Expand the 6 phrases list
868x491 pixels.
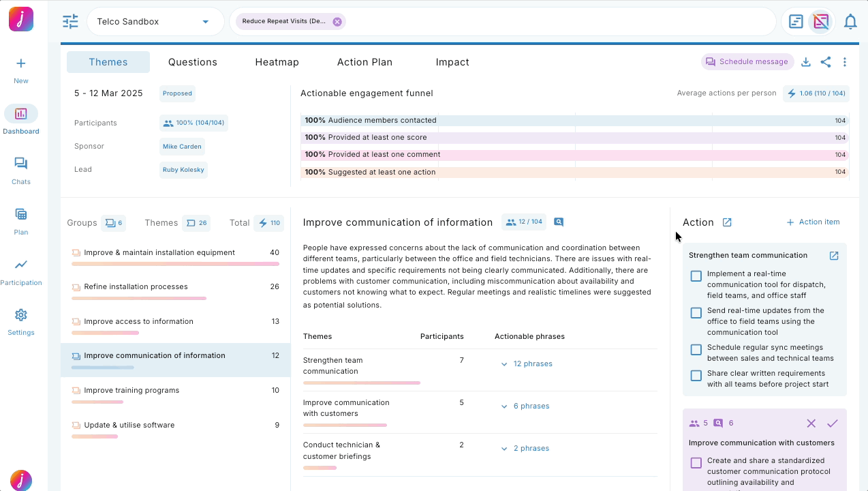point(525,406)
